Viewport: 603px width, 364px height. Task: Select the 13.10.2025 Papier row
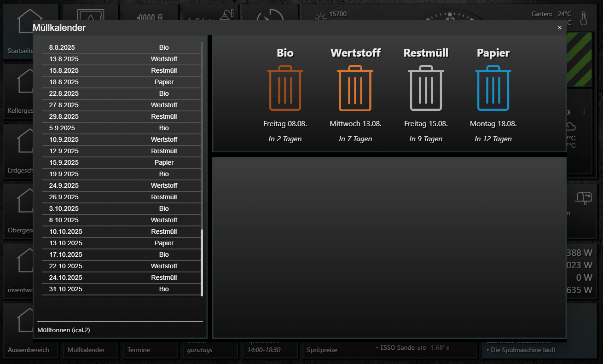pos(122,243)
